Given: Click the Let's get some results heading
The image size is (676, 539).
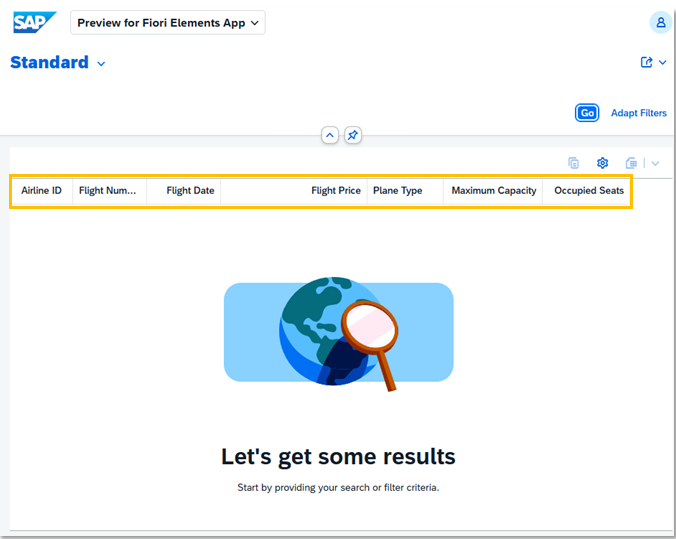Looking at the screenshot, I should (x=338, y=456).
